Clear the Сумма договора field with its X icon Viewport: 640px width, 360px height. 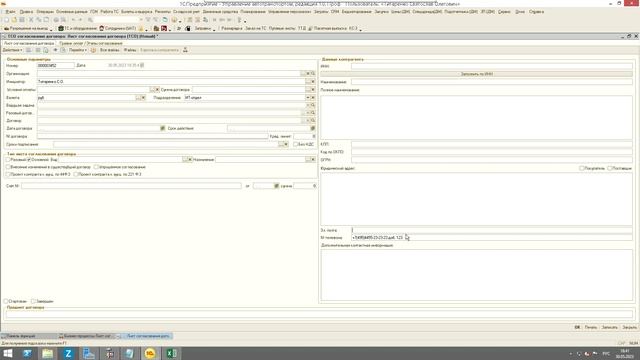click(x=313, y=89)
